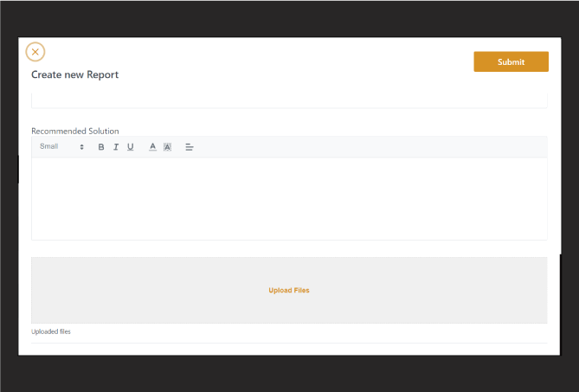Click the Uploaded files label

pos(51,331)
